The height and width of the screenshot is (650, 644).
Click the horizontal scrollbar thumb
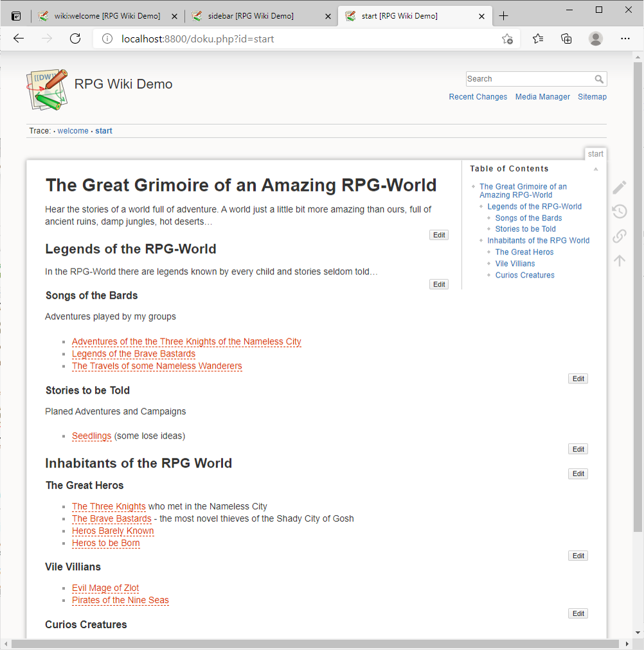coord(315,644)
